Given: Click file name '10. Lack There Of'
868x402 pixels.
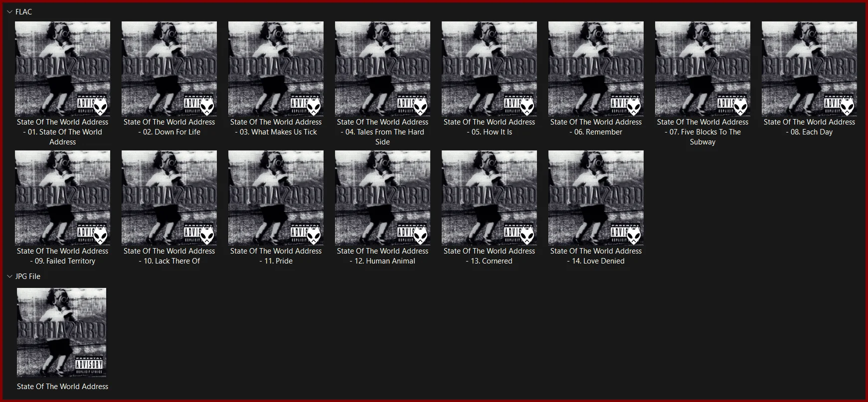Looking at the screenshot, I should point(169,256).
